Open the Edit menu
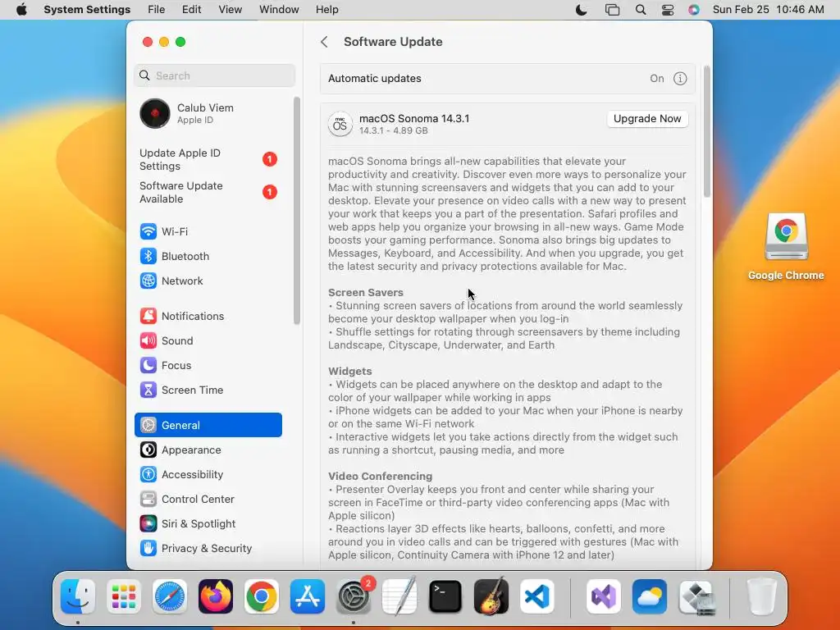840x630 pixels. [x=191, y=10]
